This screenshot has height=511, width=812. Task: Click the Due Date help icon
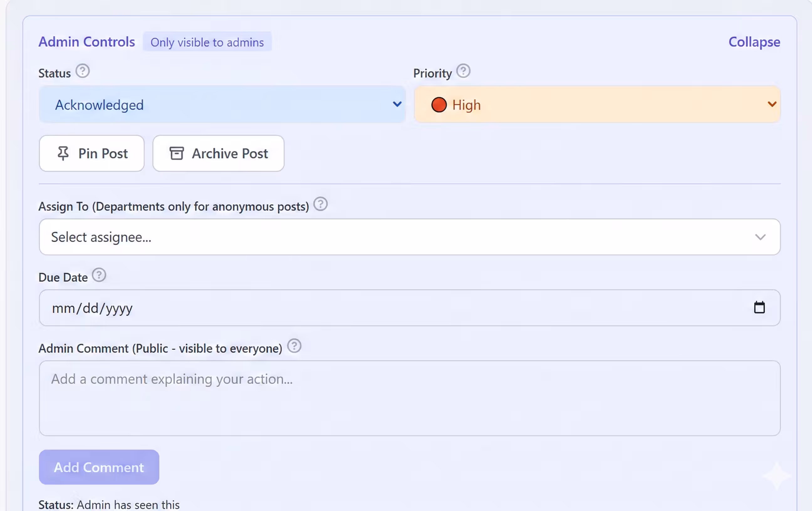[99, 275]
